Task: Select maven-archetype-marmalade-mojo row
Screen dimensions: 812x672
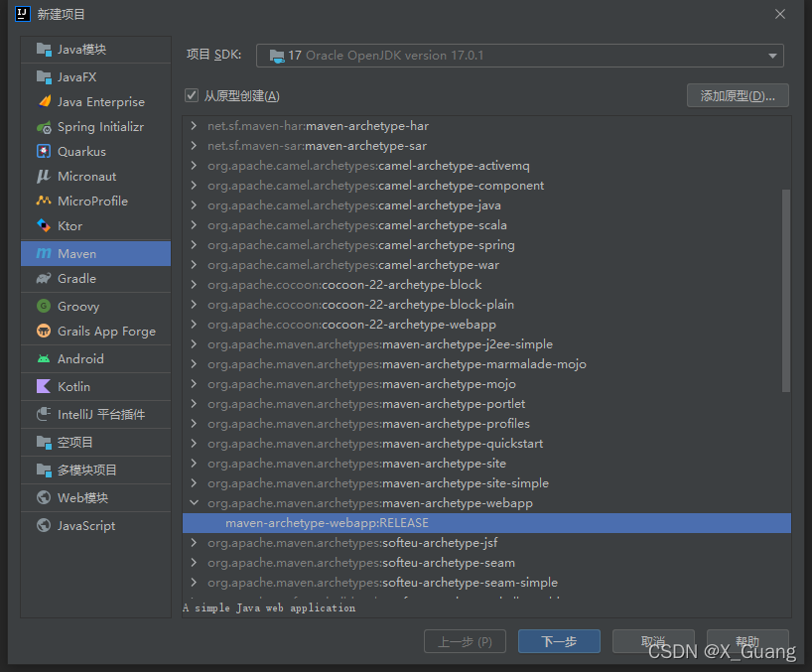Action: [x=486, y=364]
